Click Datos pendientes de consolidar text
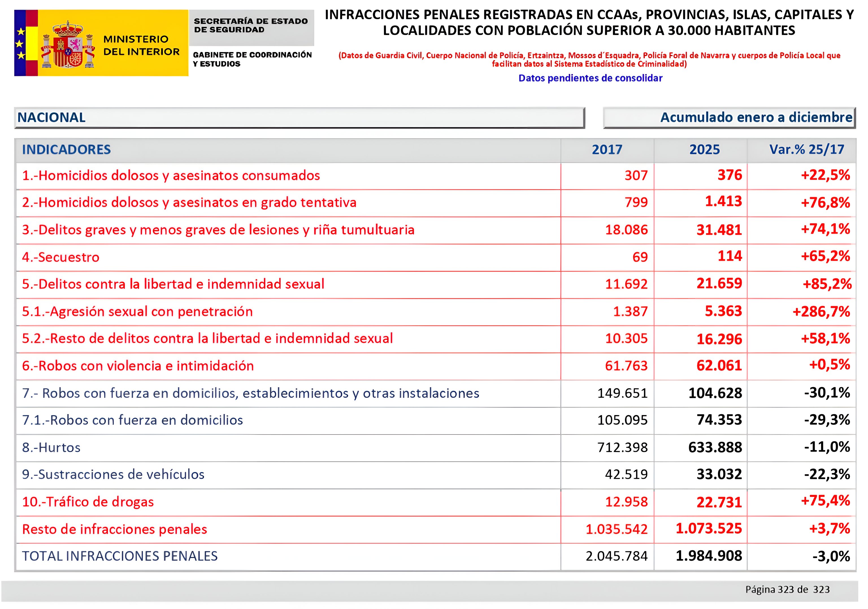 590,78
